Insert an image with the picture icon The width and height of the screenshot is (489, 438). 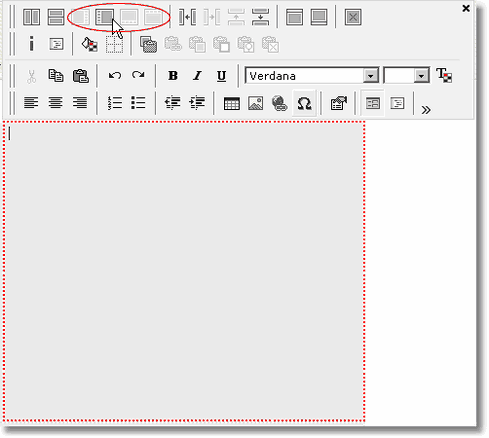click(x=256, y=103)
